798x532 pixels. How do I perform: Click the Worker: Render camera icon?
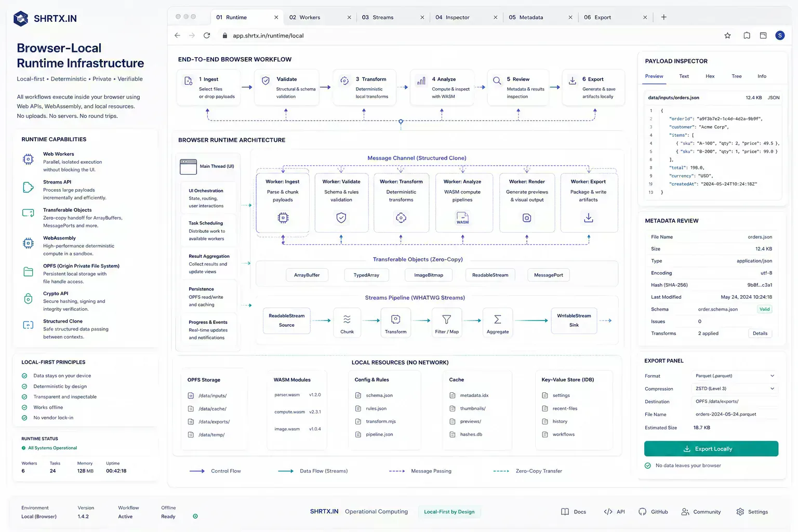(x=527, y=218)
